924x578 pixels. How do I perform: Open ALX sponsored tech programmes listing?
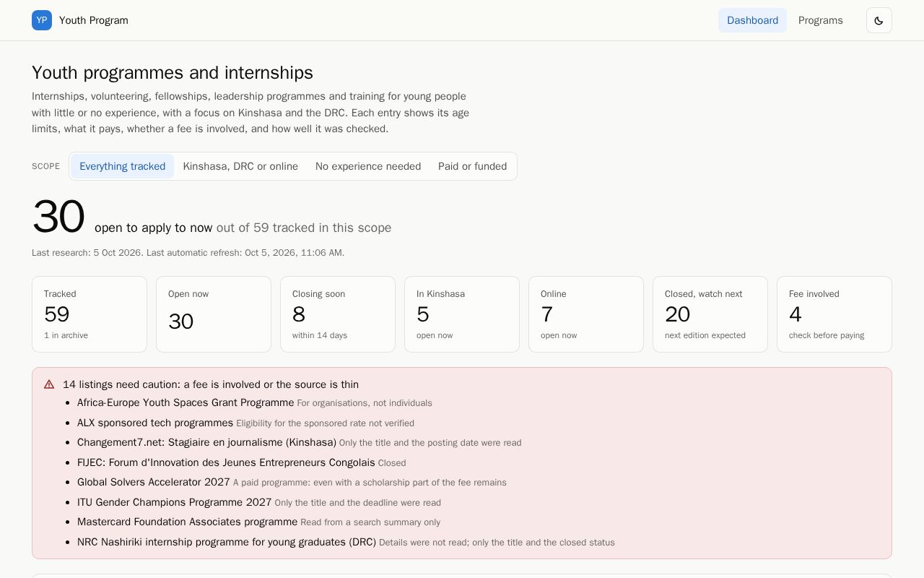(155, 423)
